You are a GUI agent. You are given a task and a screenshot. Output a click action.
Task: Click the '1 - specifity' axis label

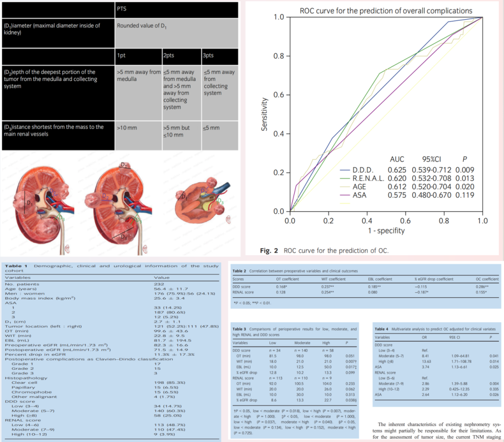pos(386,231)
